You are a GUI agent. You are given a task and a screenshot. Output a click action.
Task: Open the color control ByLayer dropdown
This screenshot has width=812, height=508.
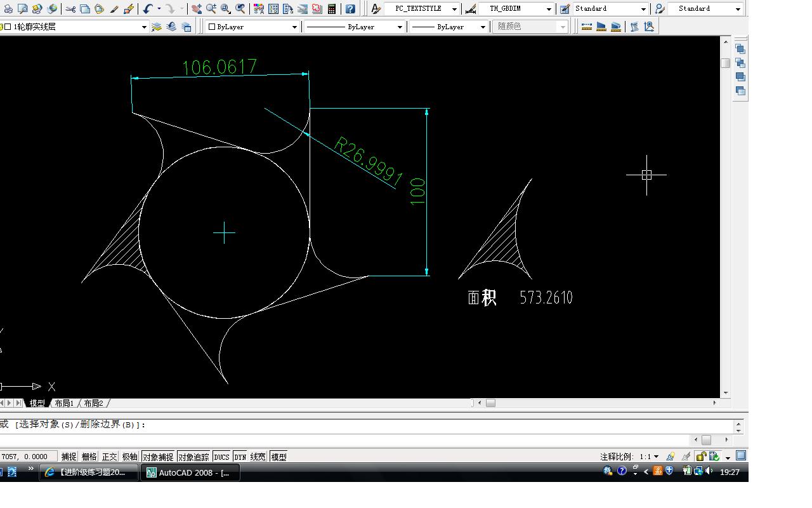point(252,27)
